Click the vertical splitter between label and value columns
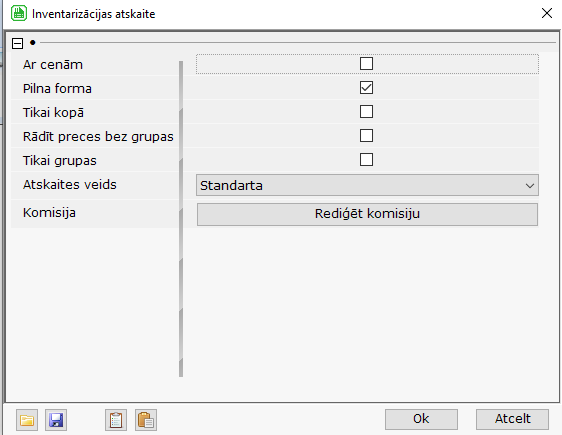The width and height of the screenshot is (562, 435). tap(181, 219)
